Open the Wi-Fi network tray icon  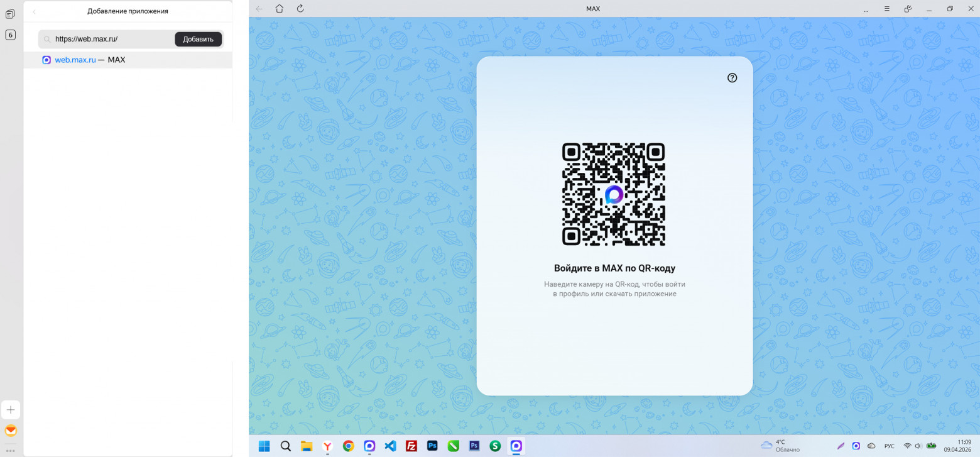click(x=907, y=446)
